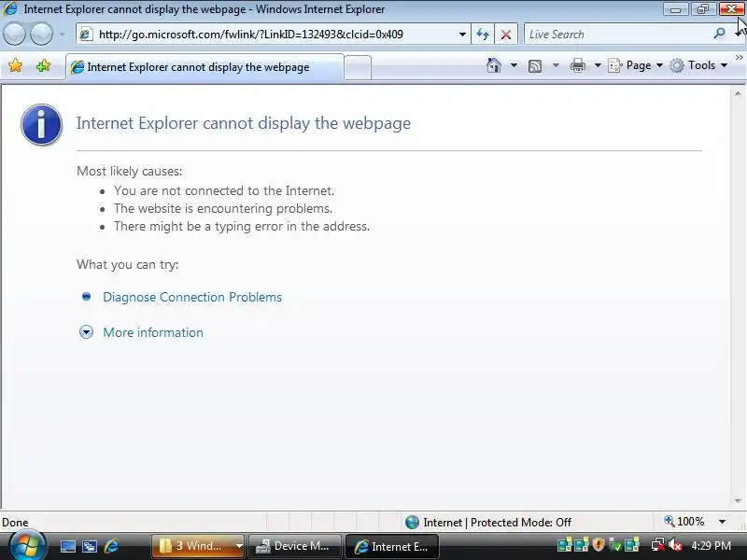This screenshot has height=560, width=747.
Task: Click the disconnected network tray icon
Action: point(658,544)
